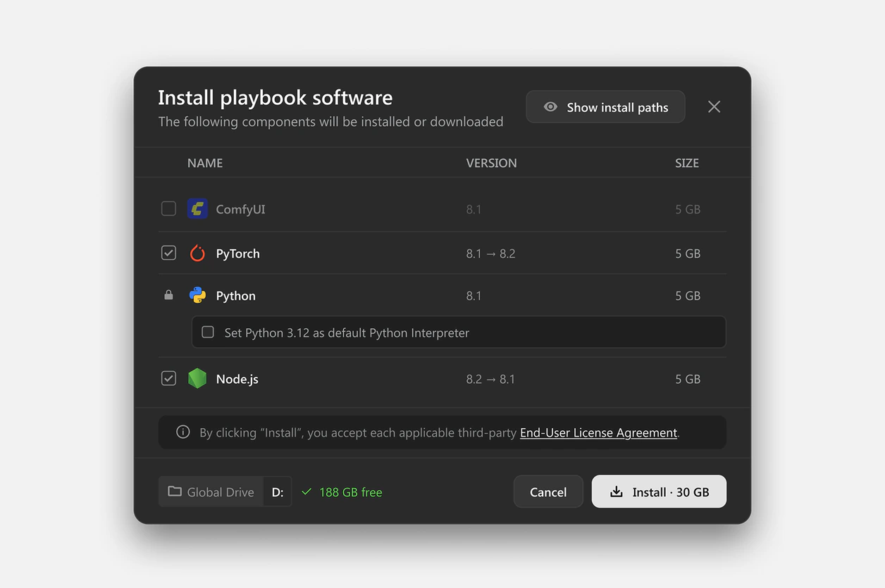This screenshot has width=885, height=588.
Task: Click Python version 8.1 value
Action: [474, 296]
